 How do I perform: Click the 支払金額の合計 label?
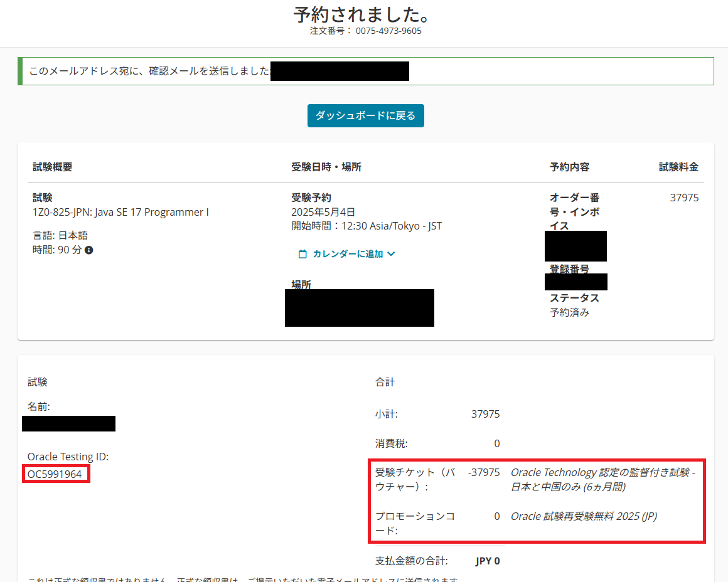[411, 561]
